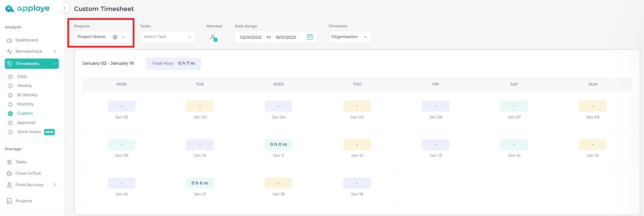Click the Jan 08 time cell

pos(592,106)
